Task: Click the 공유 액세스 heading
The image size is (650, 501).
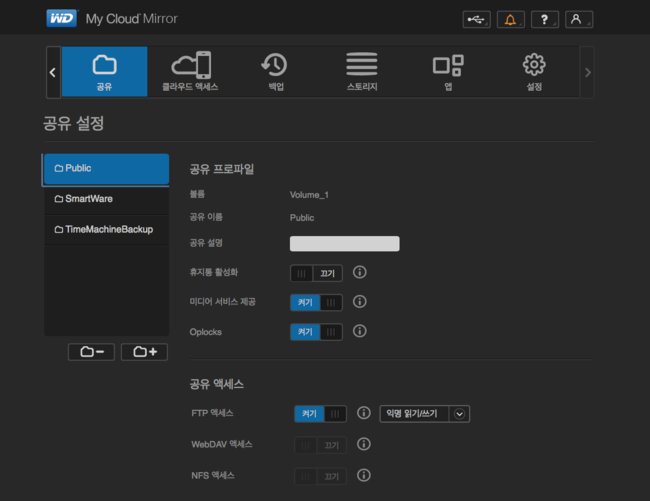Action: (x=217, y=384)
